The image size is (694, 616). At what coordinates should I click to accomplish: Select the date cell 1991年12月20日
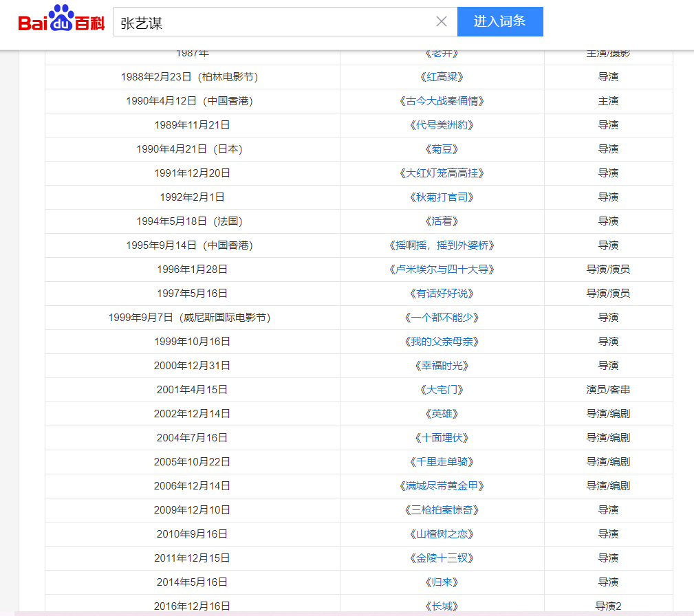coord(192,173)
